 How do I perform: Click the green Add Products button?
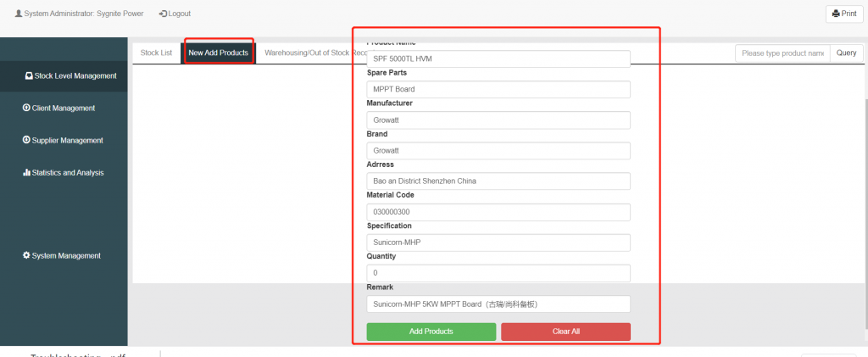pos(431,332)
